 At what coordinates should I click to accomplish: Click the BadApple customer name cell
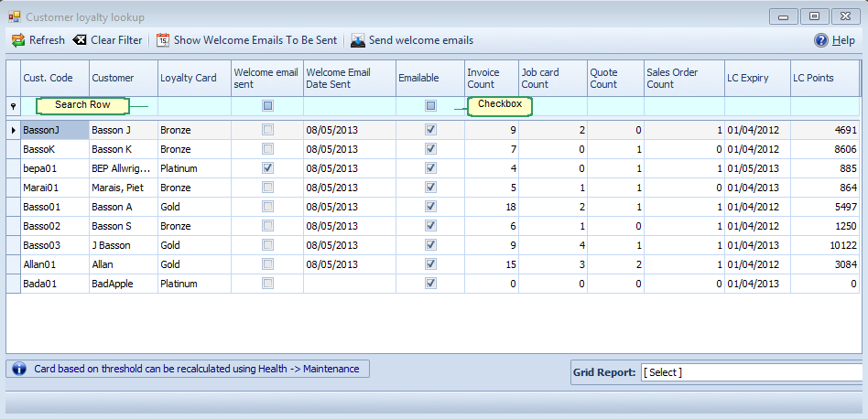point(124,285)
